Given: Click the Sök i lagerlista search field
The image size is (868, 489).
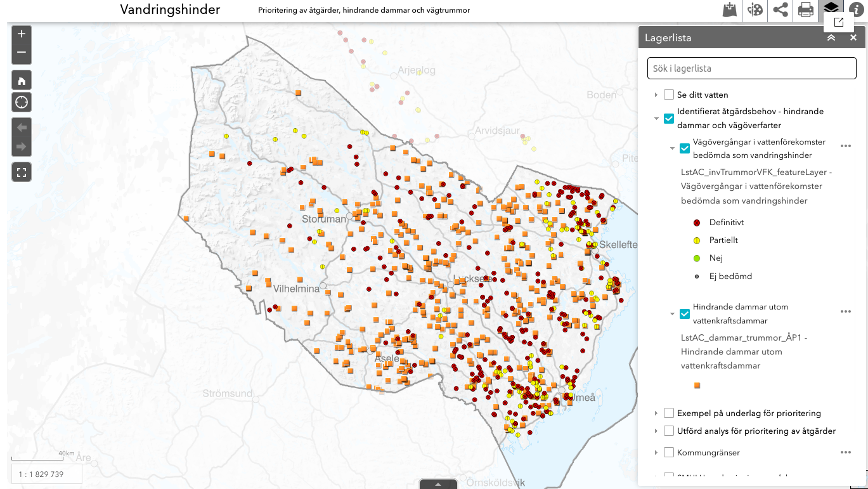Looking at the screenshot, I should point(751,68).
